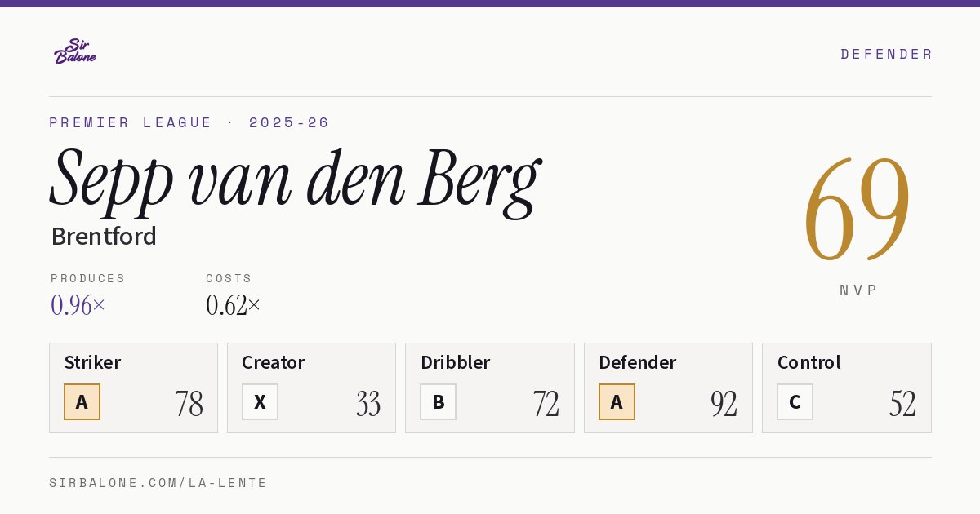Click the DEFENDER position label
Viewport: 980px width, 514px height.
[886, 54]
